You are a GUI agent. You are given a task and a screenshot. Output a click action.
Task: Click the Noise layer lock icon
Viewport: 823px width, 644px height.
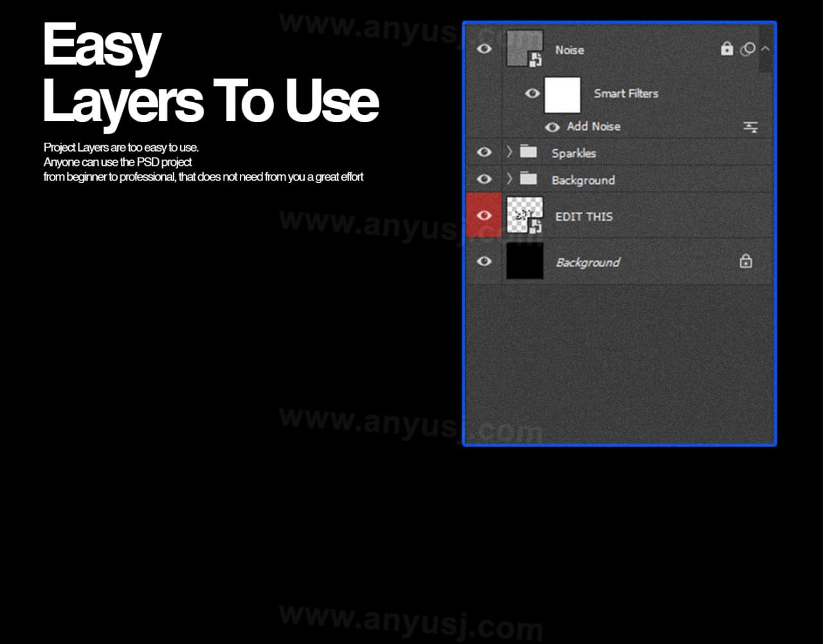(727, 48)
